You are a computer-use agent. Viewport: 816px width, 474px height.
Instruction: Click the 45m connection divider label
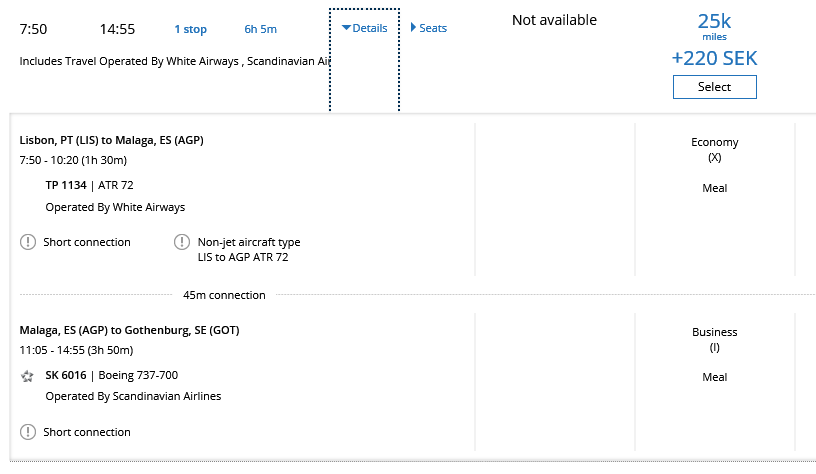(x=224, y=295)
